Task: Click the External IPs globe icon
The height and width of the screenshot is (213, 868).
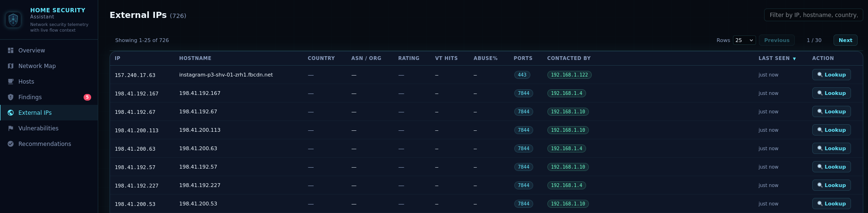Action: pyautogui.click(x=10, y=113)
